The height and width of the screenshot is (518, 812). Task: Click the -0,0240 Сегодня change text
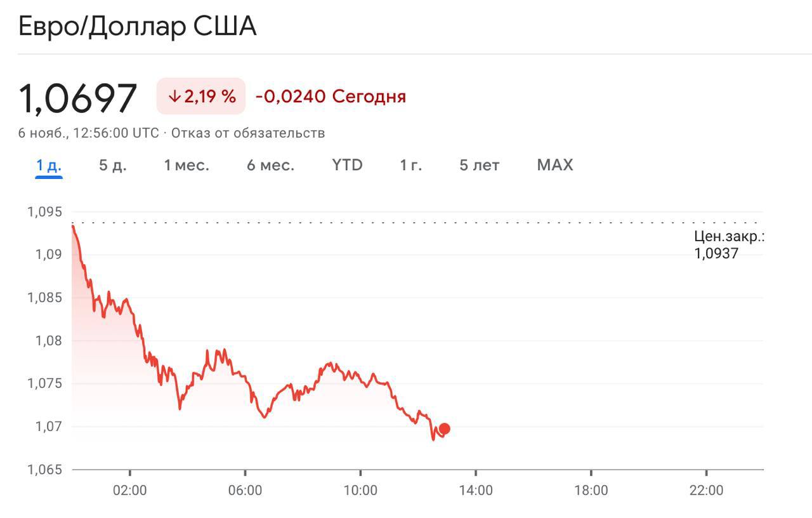pos(331,96)
